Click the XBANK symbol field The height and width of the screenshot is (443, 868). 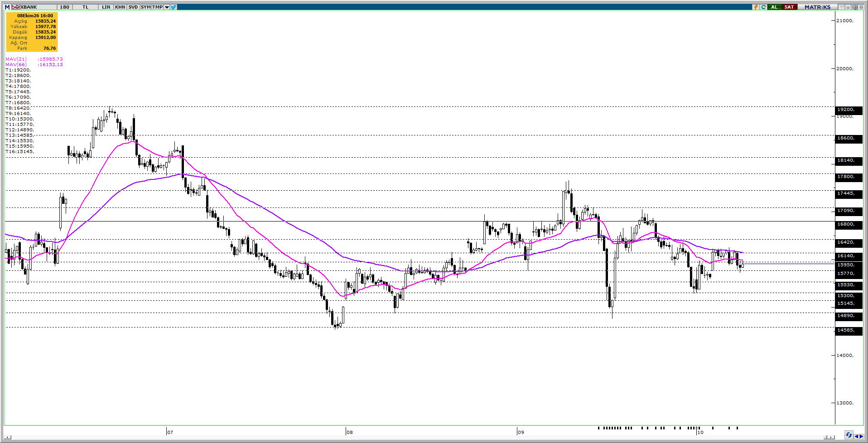(x=38, y=7)
